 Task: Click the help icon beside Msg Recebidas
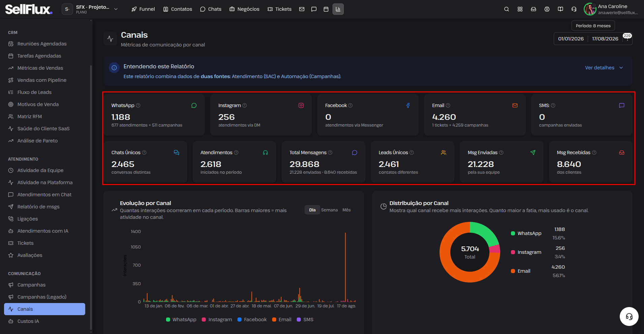tap(594, 153)
